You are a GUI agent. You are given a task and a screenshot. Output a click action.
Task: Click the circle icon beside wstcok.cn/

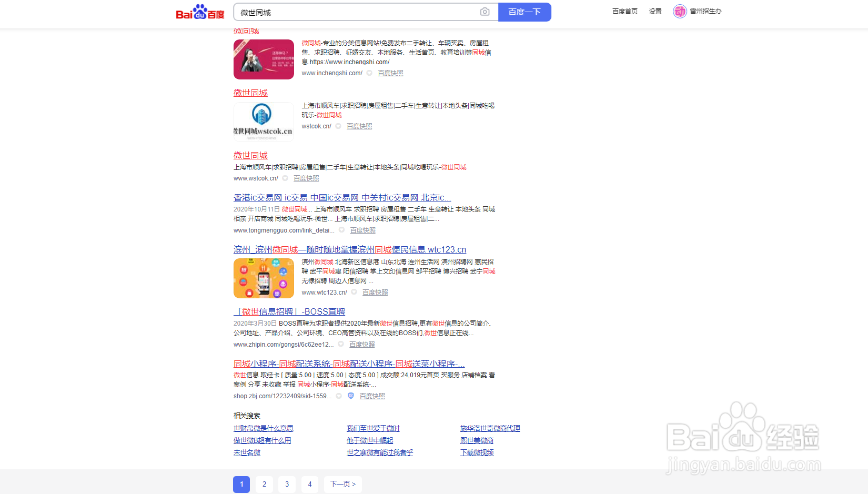(x=338, y=126)
